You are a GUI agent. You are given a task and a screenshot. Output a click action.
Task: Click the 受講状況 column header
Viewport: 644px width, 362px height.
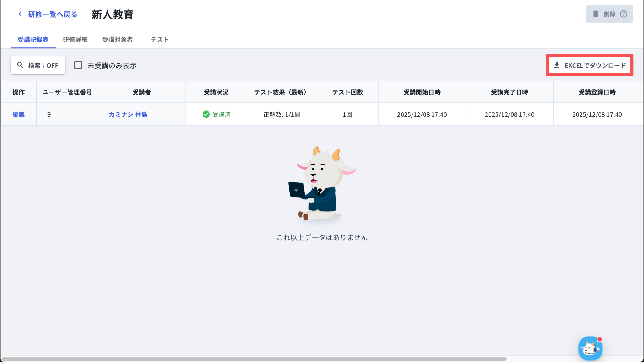point(216,92)
